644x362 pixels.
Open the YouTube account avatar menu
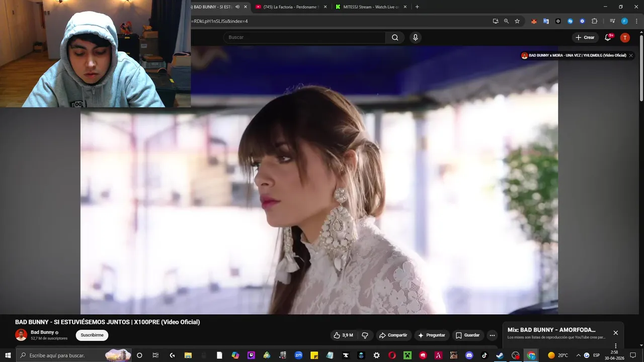tap(625, 37)
